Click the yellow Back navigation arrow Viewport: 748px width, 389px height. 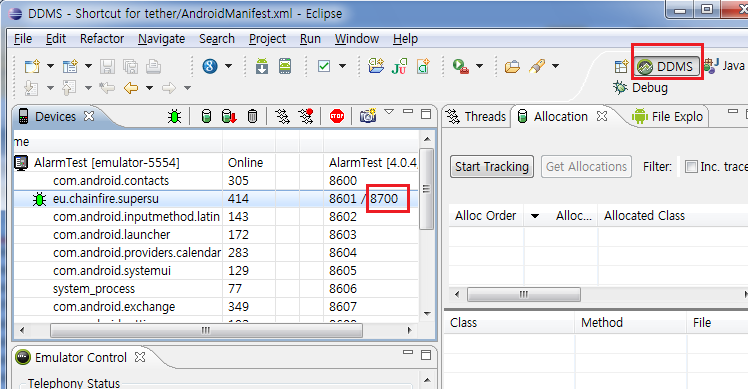[131, 88]
